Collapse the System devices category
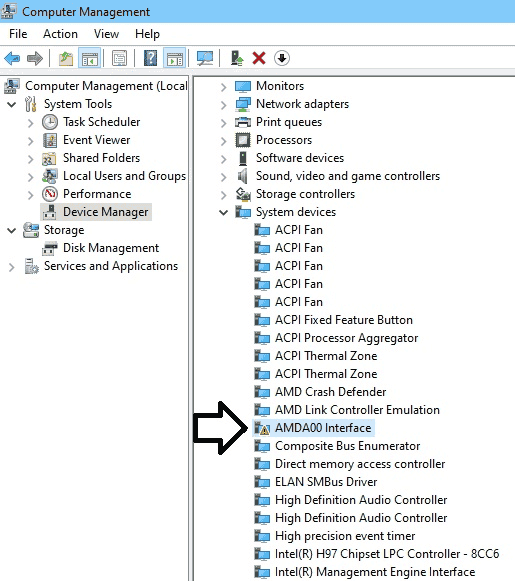 coord(223,212)
